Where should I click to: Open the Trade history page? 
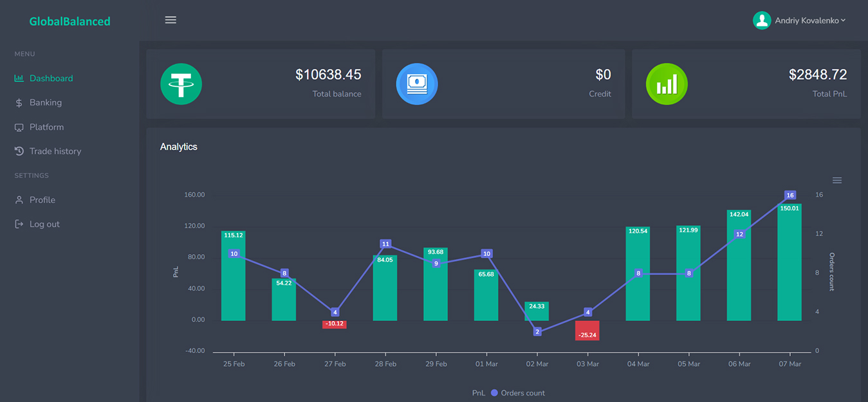(x=55, y=151)
